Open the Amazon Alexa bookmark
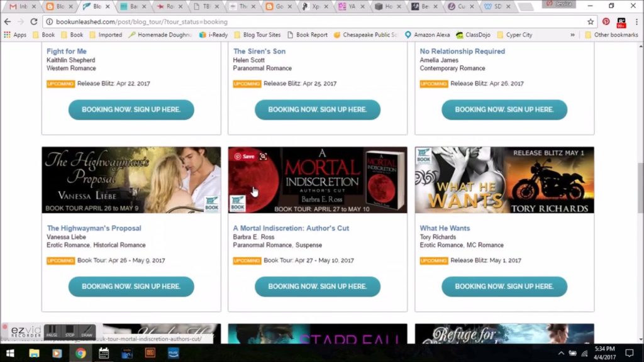Viewport: 644px width, 362px height. point(427,35)
